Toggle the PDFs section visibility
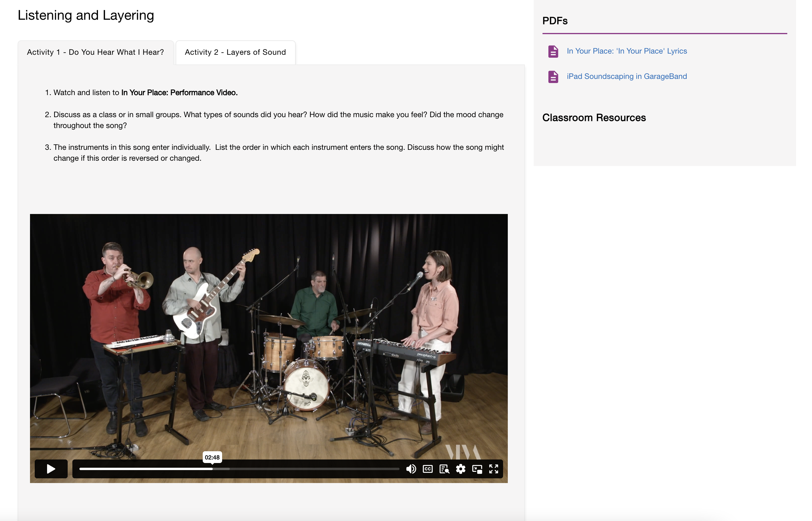 tap(555, 20)
